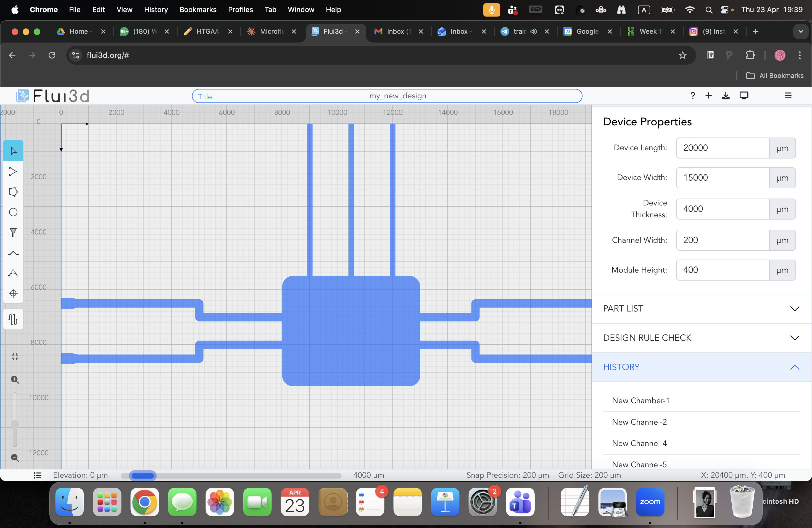Click the Device Width input field

tap(722, 178)
